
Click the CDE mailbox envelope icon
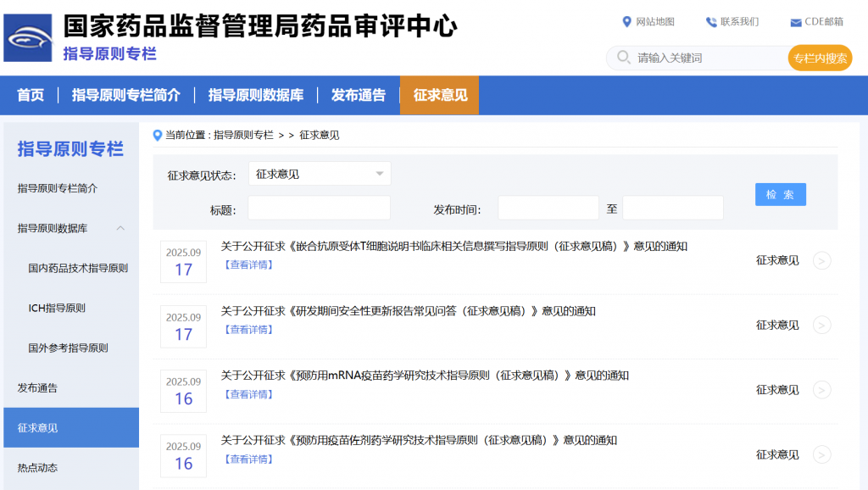pos(795,22)
